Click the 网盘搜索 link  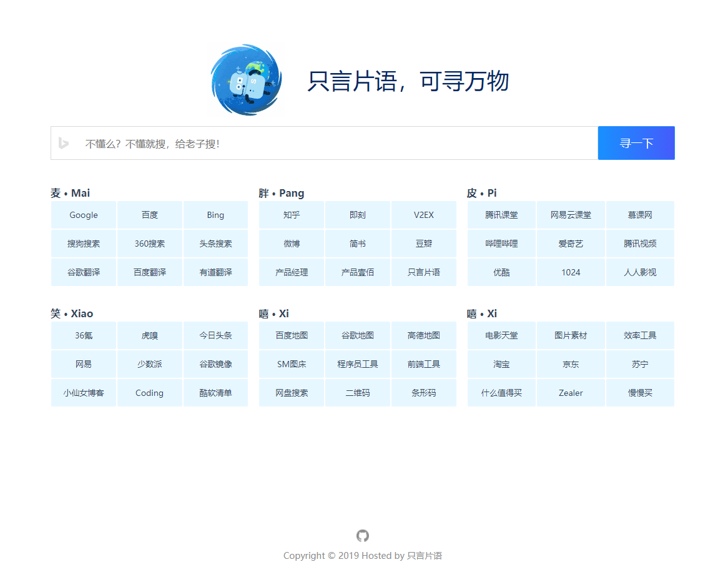click(291, 393)
